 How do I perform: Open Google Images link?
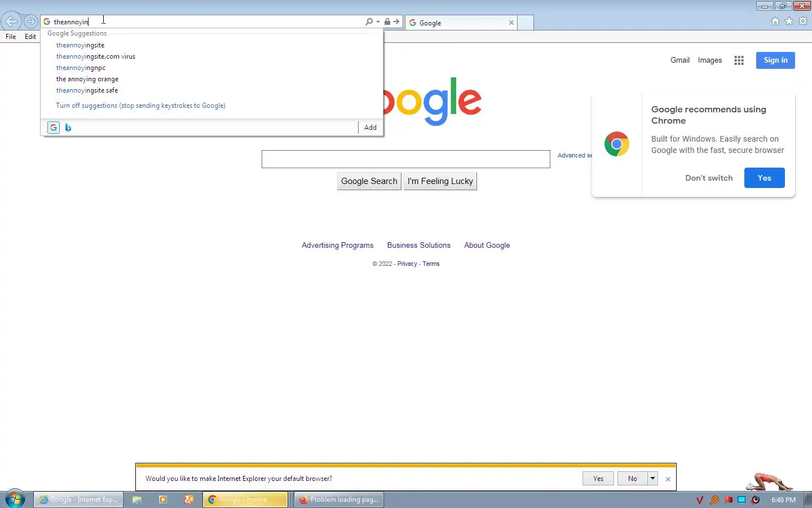click(x=710, y=60)
